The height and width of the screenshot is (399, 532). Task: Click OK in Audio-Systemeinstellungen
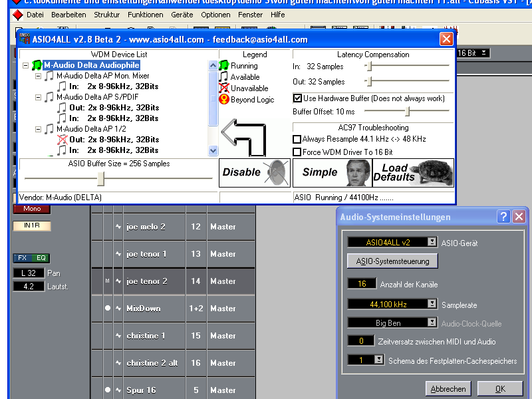pos(500,389)
